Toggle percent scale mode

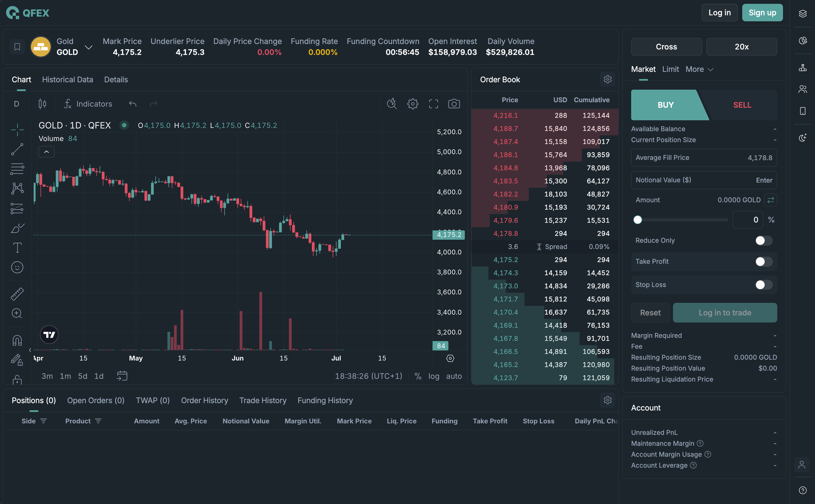(x=418, y=376)
